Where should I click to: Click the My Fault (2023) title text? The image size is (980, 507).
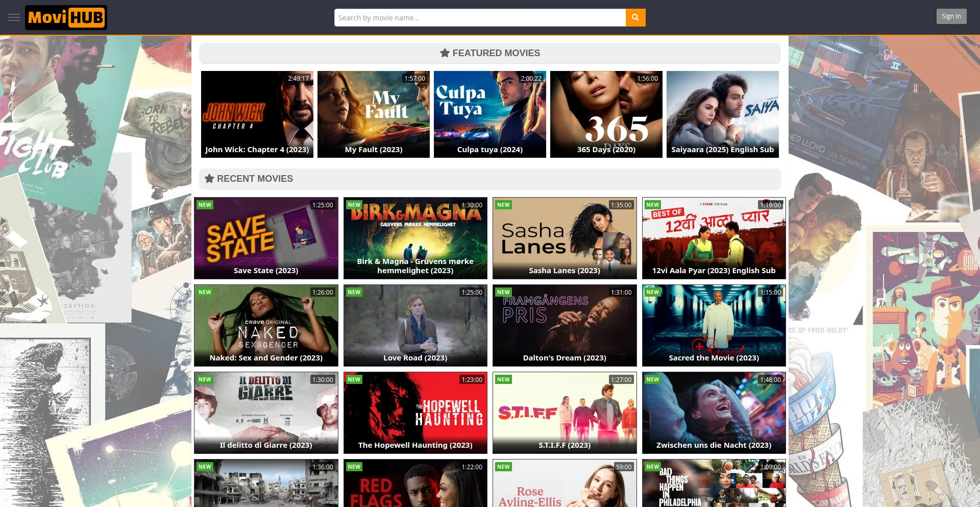(x=374, y=150)
